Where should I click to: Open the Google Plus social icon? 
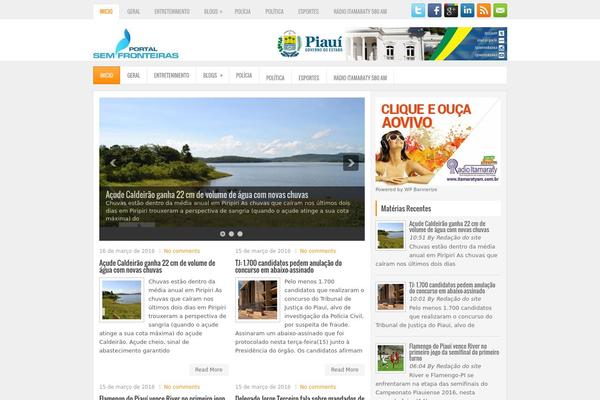pos(451,10)
